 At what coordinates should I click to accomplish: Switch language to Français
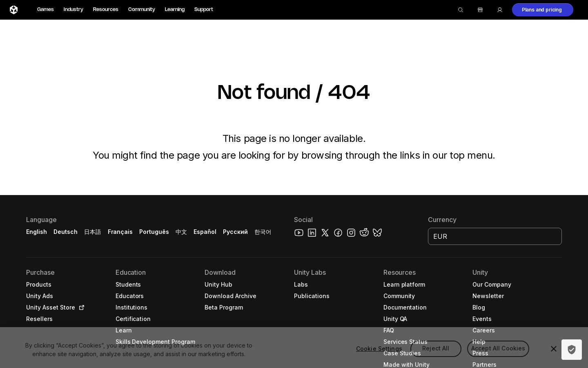[x=120, y=232]
